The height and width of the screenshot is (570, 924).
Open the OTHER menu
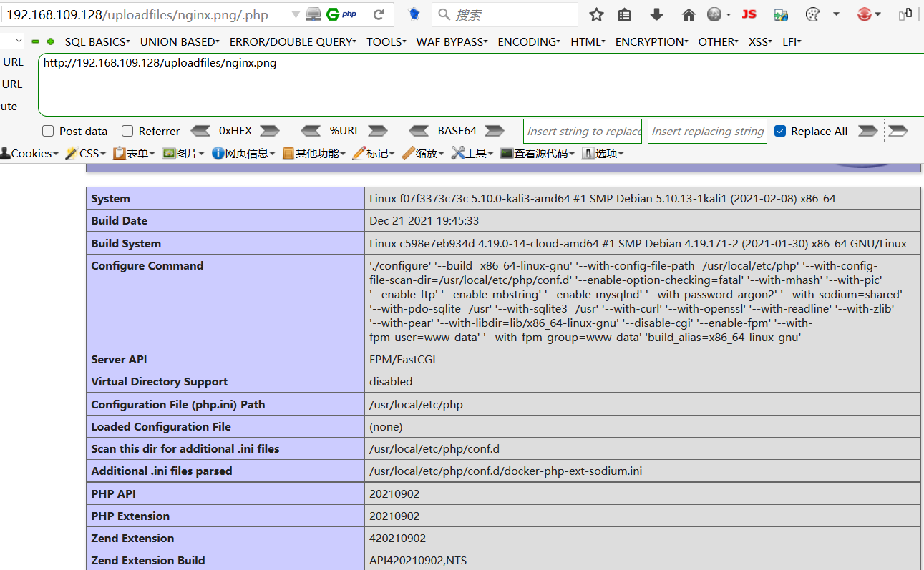(x=718, y=41)
